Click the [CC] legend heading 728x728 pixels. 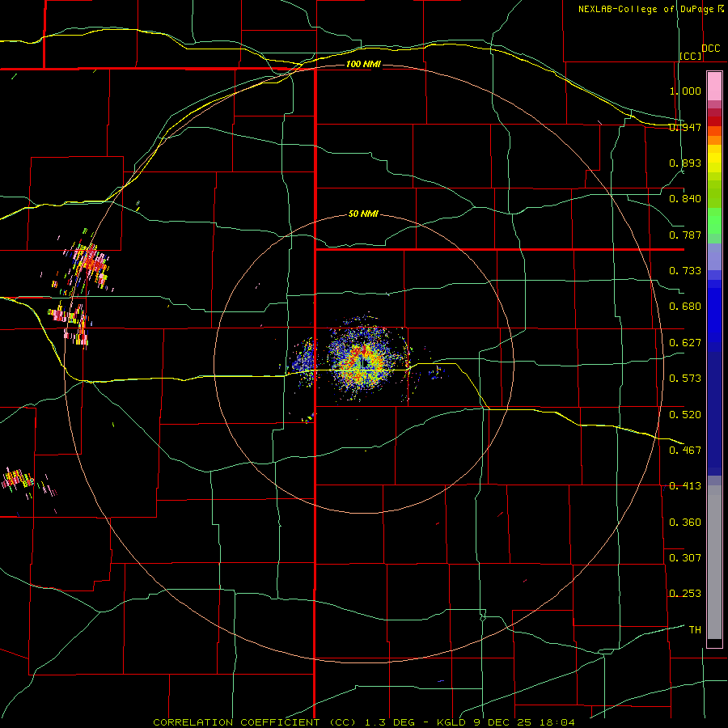click(x=691, y=56)
